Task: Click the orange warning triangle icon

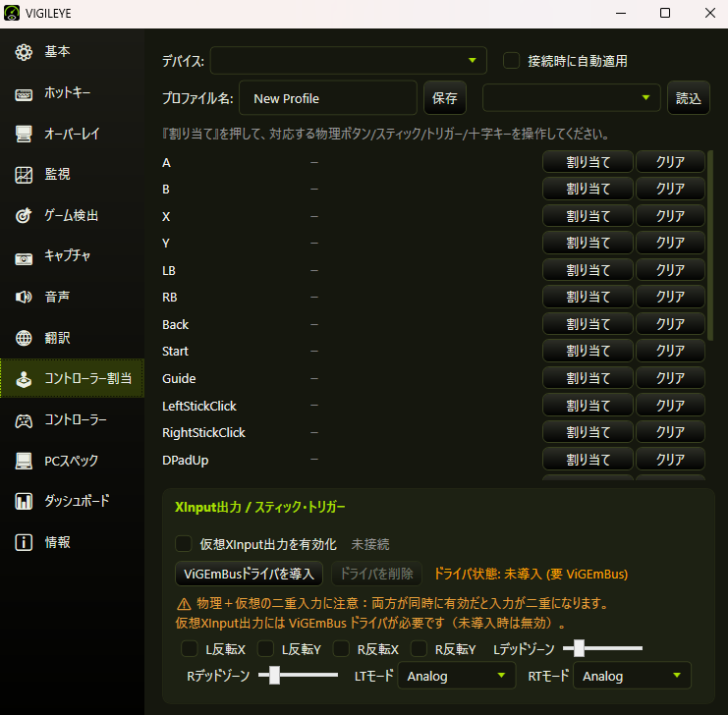Action: coord(184,604)
